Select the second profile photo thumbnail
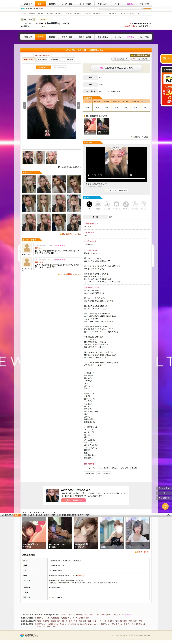The image size is (172, 644). [x=40, y=157]
